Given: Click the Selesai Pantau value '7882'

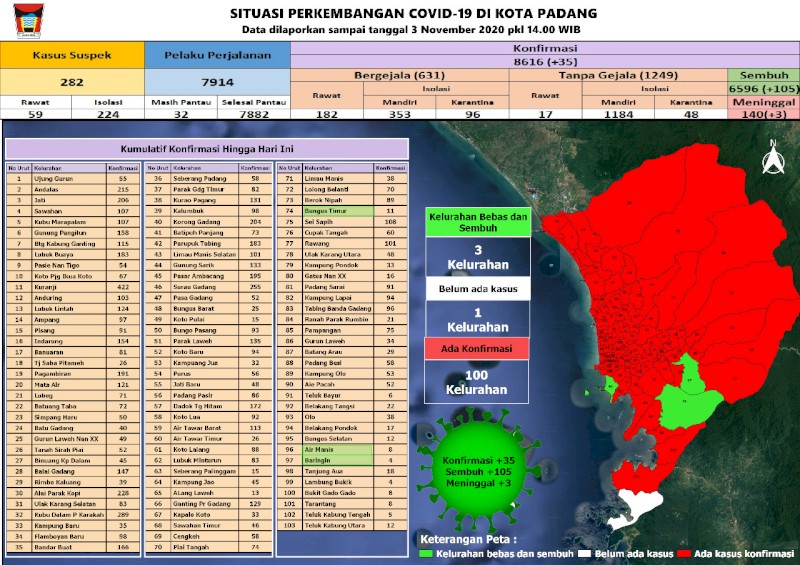Looking at the screenshot, I should (x=254, y=114).
